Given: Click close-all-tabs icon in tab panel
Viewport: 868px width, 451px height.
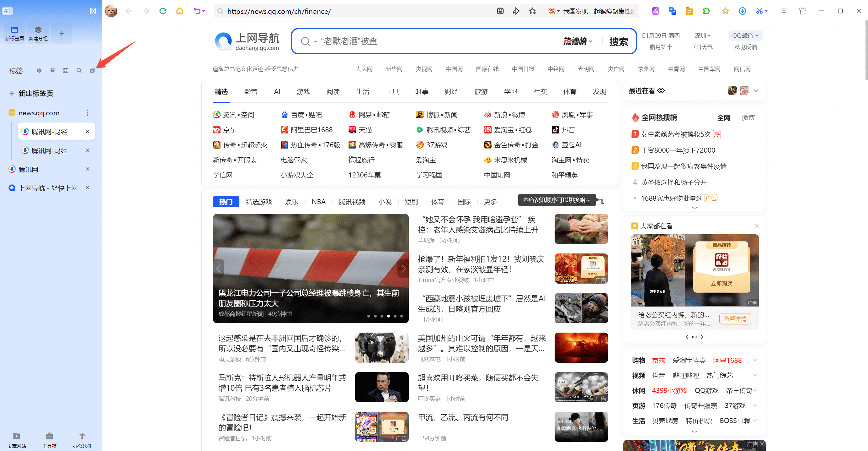Looking at the screenshot, I should (92, 70).
